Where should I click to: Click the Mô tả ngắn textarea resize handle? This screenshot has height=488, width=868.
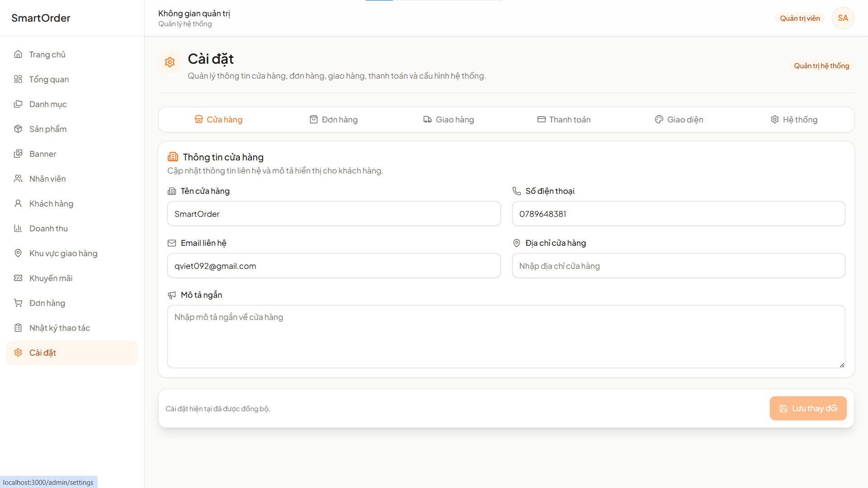click(842, 365)
